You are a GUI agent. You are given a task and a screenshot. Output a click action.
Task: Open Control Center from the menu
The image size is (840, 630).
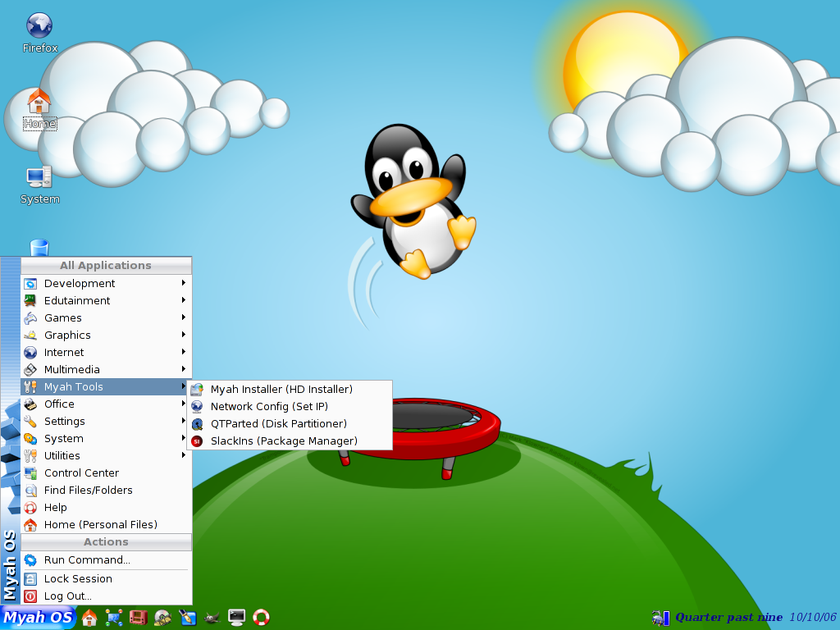tap(106, 472)
